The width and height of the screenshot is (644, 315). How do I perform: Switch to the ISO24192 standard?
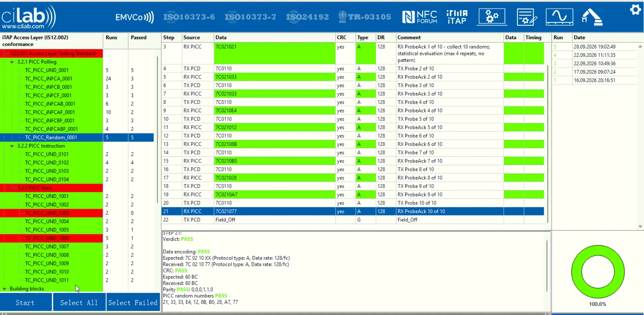[x=307, y=17]
